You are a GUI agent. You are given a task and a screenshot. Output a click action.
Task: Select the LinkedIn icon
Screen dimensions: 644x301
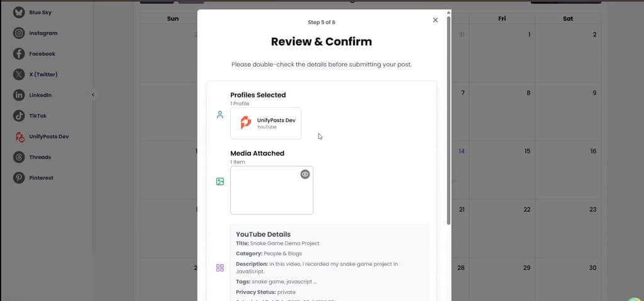[x=19, y=96]
